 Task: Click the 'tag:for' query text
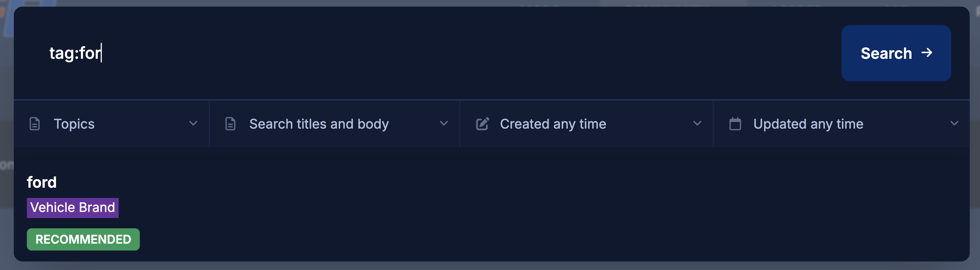point(75,53)
